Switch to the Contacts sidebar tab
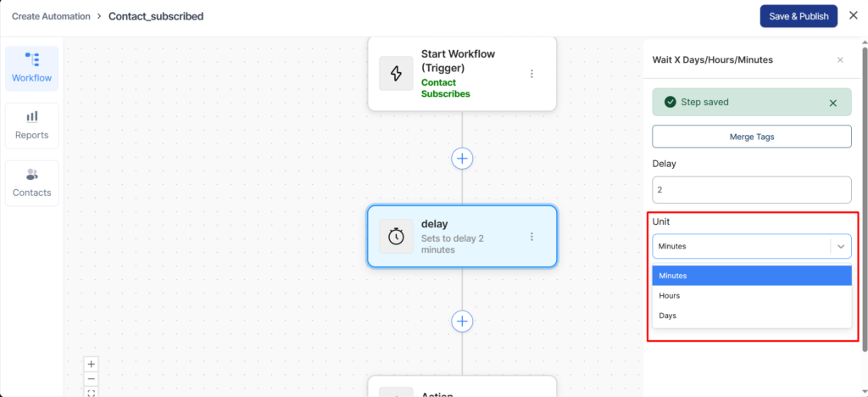 tap(31, 182)
